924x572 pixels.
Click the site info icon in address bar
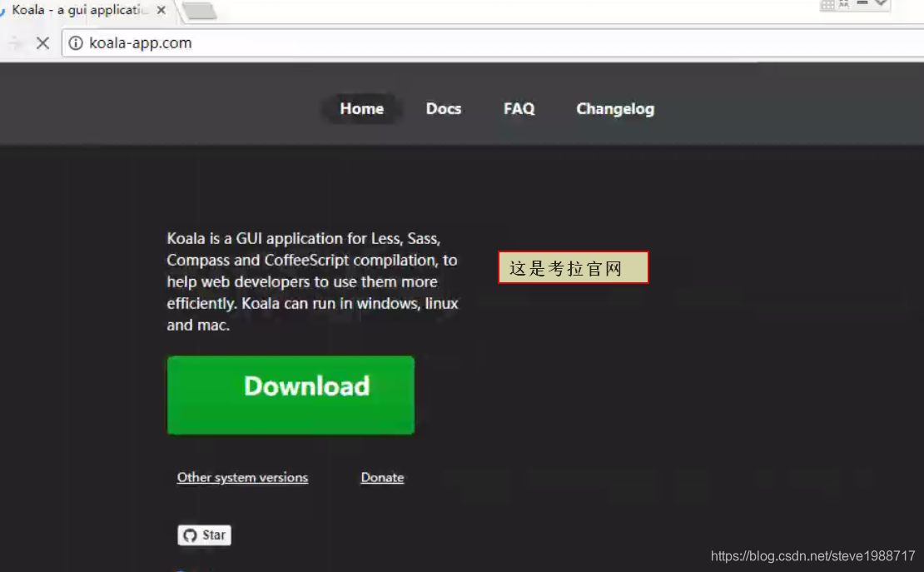(76, 43)
